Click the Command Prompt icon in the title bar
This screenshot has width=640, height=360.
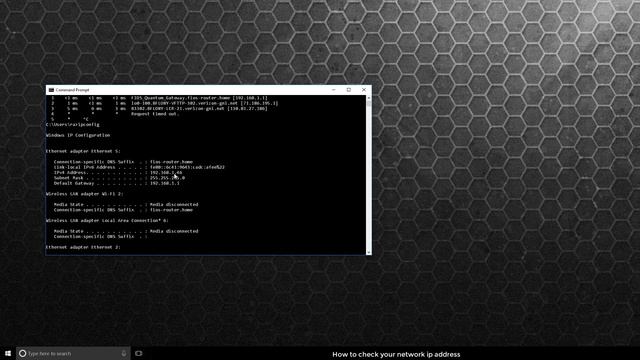pos(51,90)
